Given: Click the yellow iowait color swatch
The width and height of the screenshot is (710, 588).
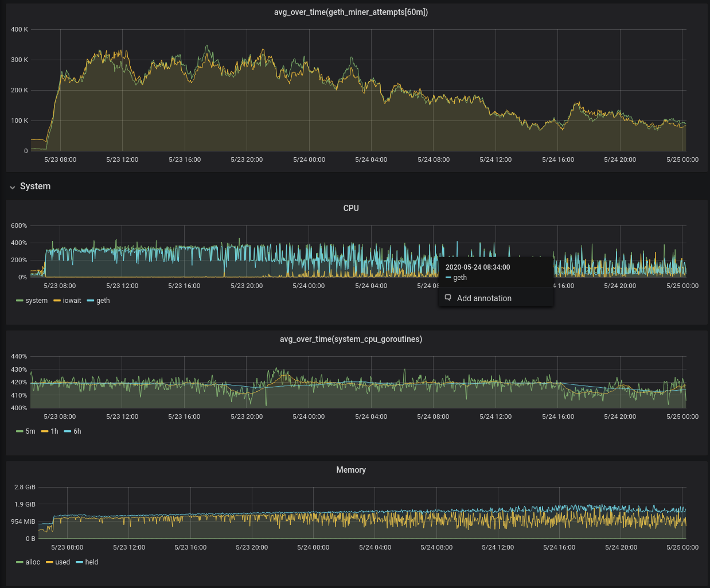Looking at the screenshot, I should [x=57, y=301].
